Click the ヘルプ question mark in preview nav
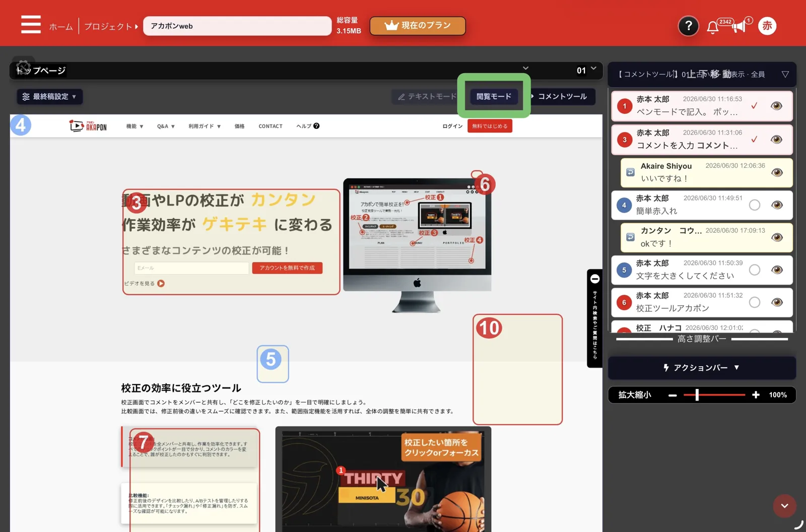The image size is (806, 532). tap(316, 126)
